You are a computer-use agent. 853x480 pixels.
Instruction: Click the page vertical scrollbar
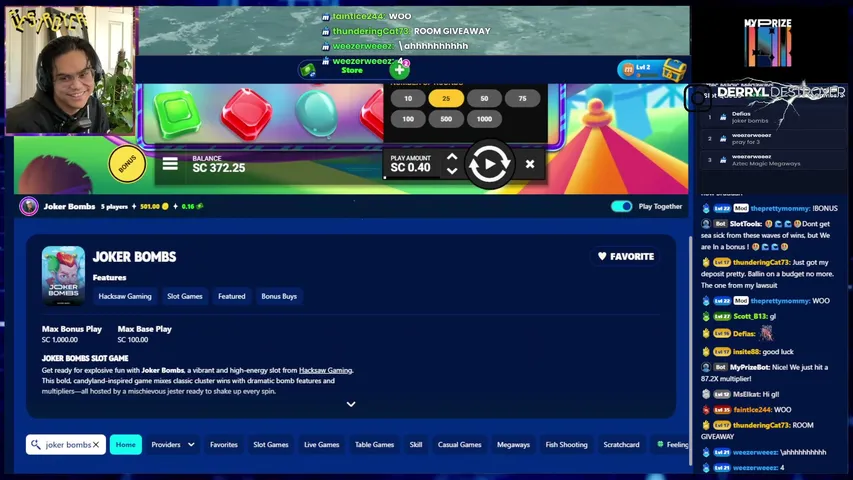point(691,351)
